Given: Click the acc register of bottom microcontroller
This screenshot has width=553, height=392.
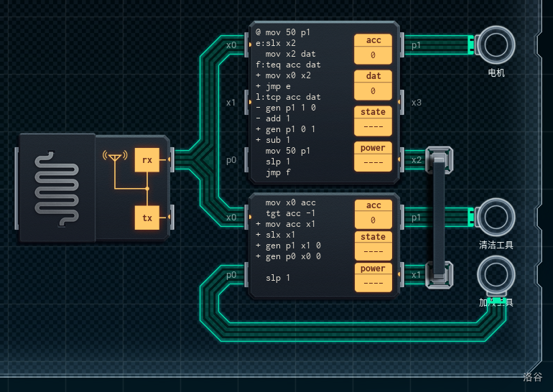Looking at the screenshot, I should (373, 213).
